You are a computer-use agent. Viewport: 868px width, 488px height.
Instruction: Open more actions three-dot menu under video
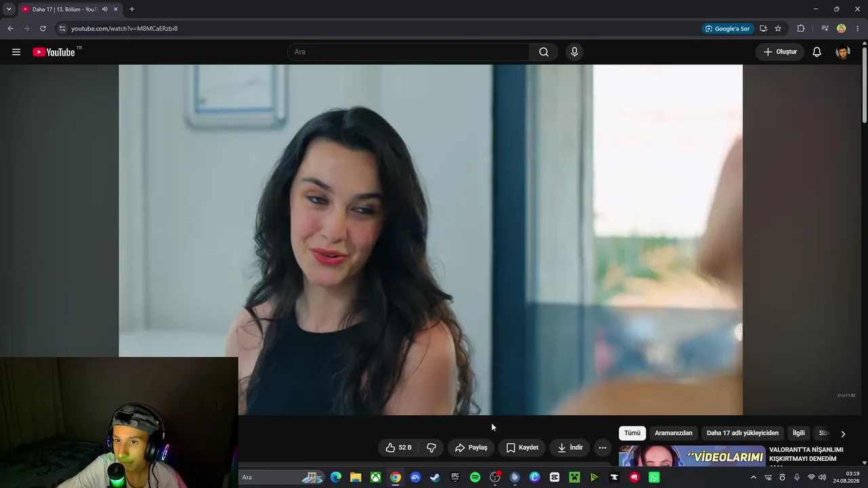pyautogui.click(x=602, y=448)
